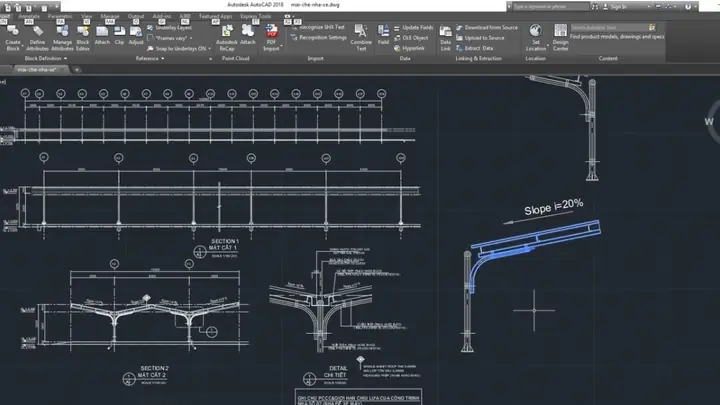Insert an OLE Object
This screenshot has width=720, height=405.
pyautogui.click(x=411, y=38)
